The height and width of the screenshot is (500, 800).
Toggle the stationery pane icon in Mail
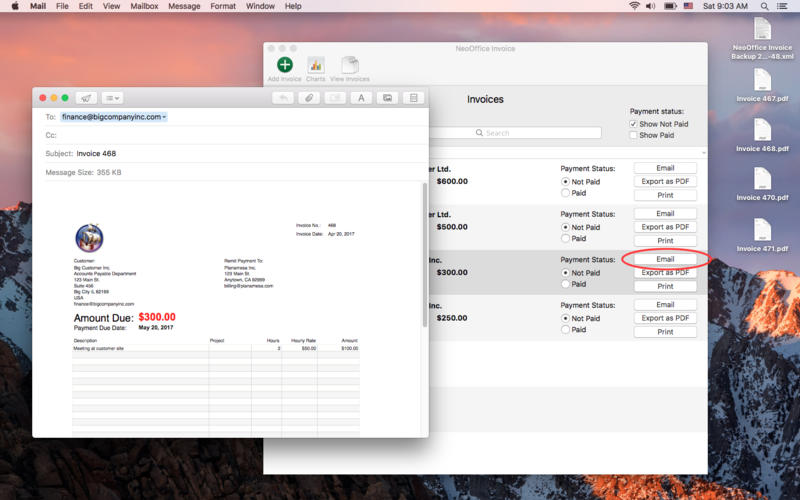point(414,98)
